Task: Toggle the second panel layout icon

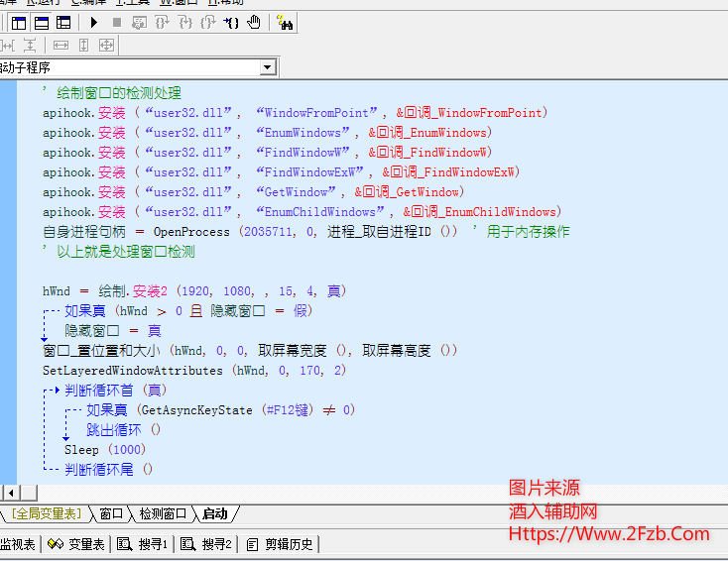Action: (x=42, y=22)
